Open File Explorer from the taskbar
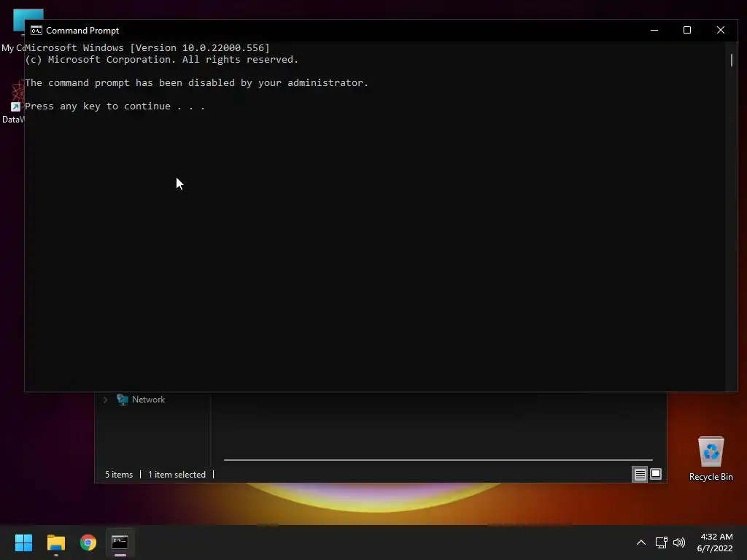This screenshot has height=560, width=747. coord(55,542)
